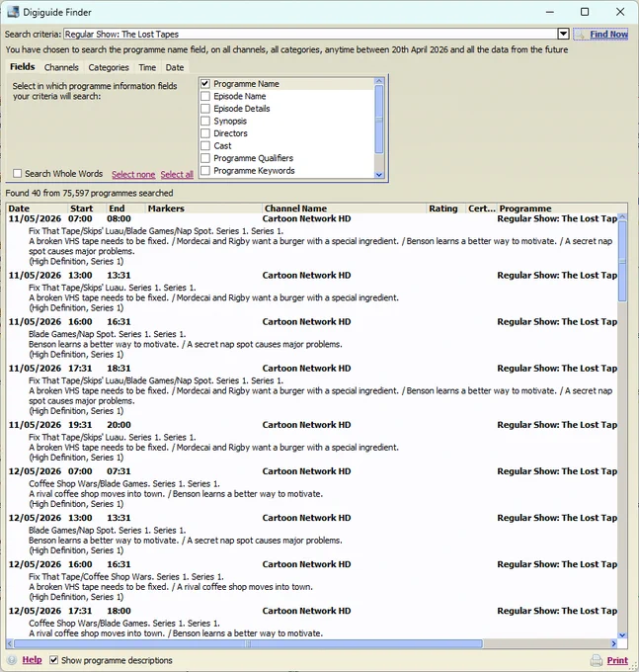Click the End column header

[x=125, y=209]
